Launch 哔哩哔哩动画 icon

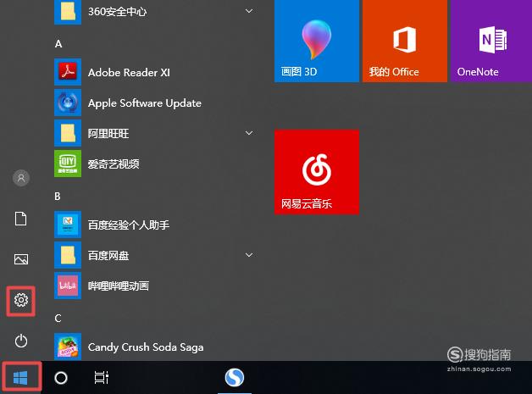(68, 286)
